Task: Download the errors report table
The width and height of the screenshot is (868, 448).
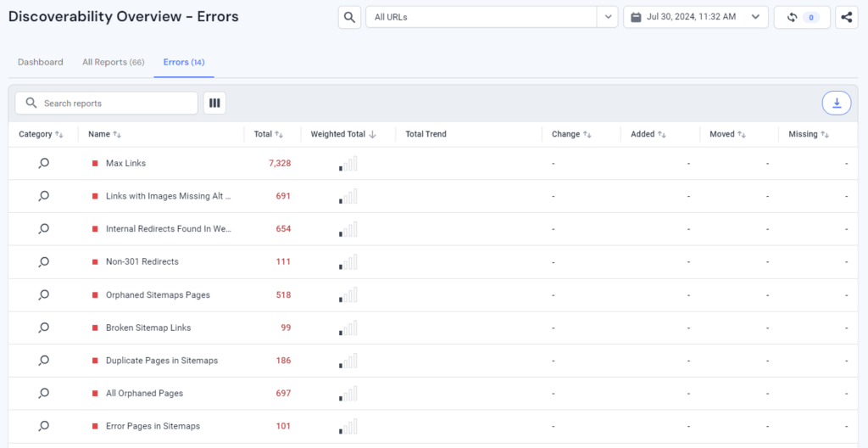Action: tap(837, 103)
